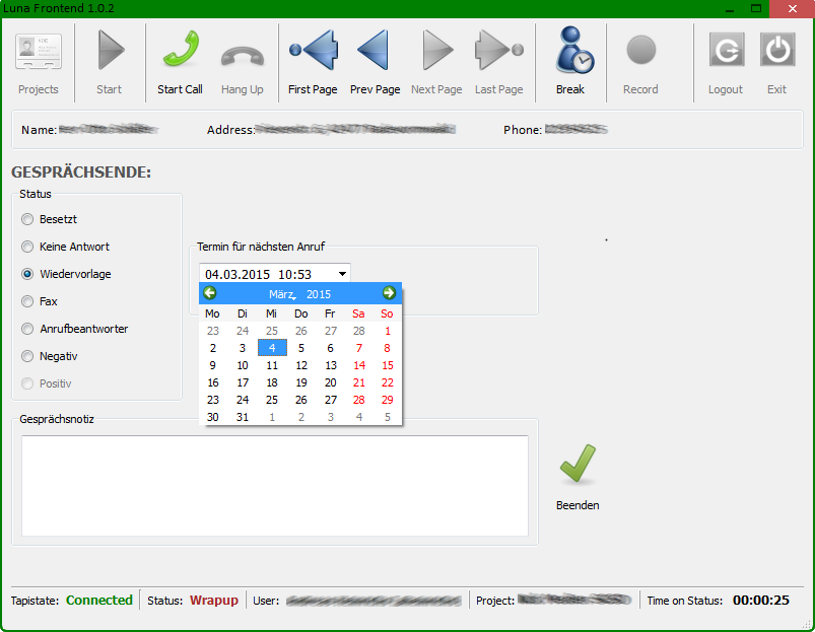Choose the Keine Antwort status option
This screenshot has width=815, height=632.
tap(28, 246)
